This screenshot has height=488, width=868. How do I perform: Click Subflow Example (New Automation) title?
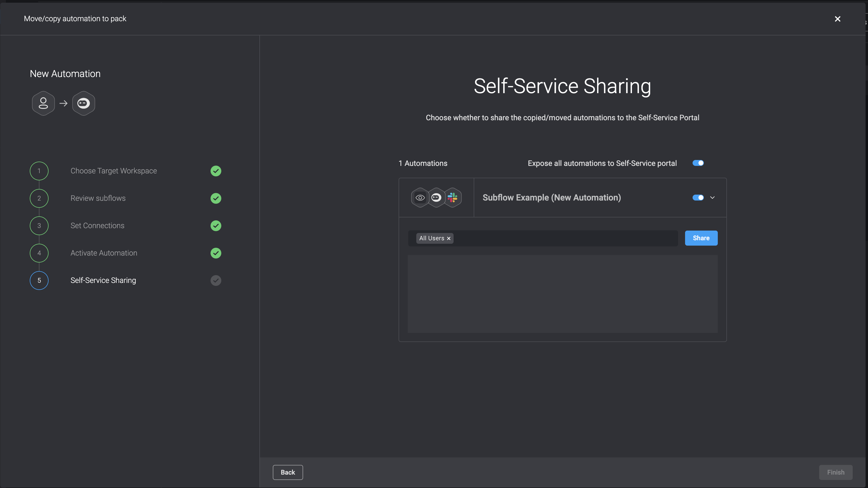(x=551, y=198)
